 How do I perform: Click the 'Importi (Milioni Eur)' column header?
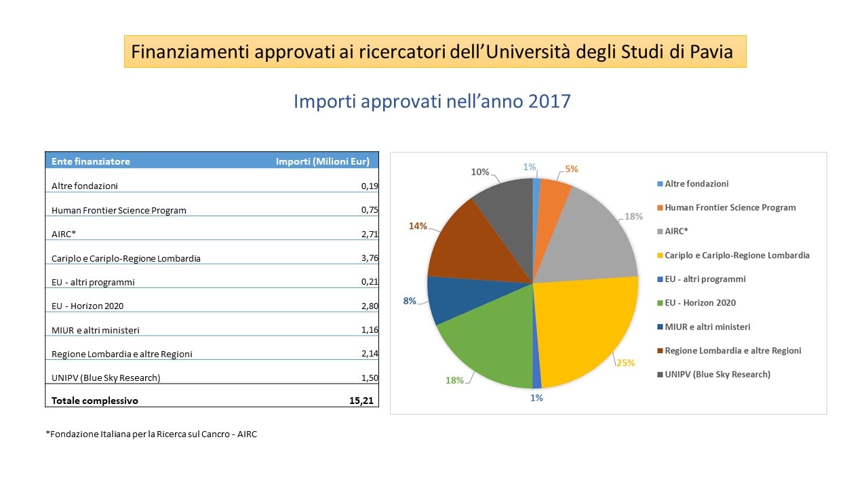tap(322, 161)
